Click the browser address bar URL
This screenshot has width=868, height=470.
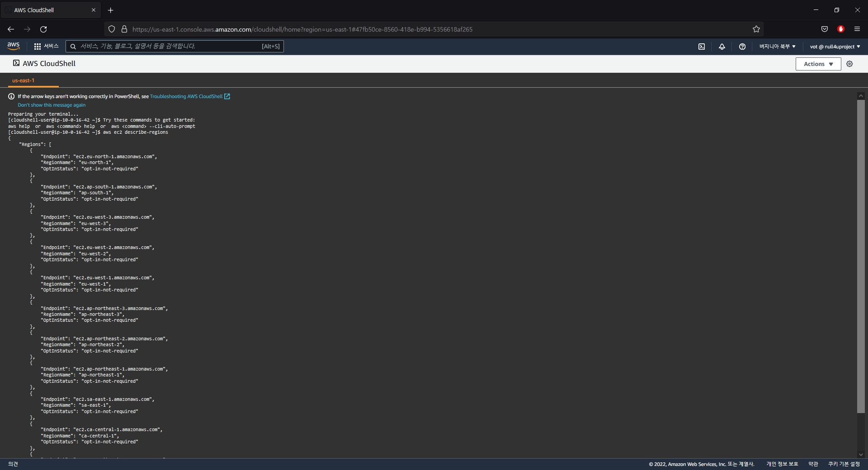(302, 29)
